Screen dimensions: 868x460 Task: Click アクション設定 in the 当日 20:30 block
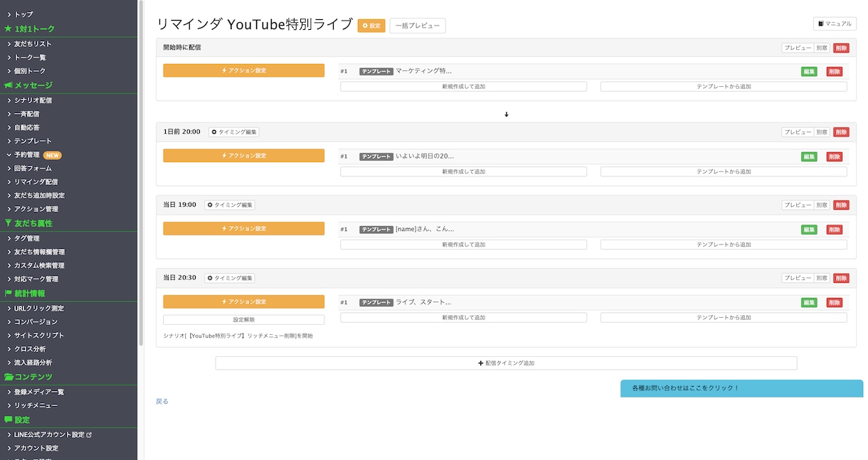(244, 301)
